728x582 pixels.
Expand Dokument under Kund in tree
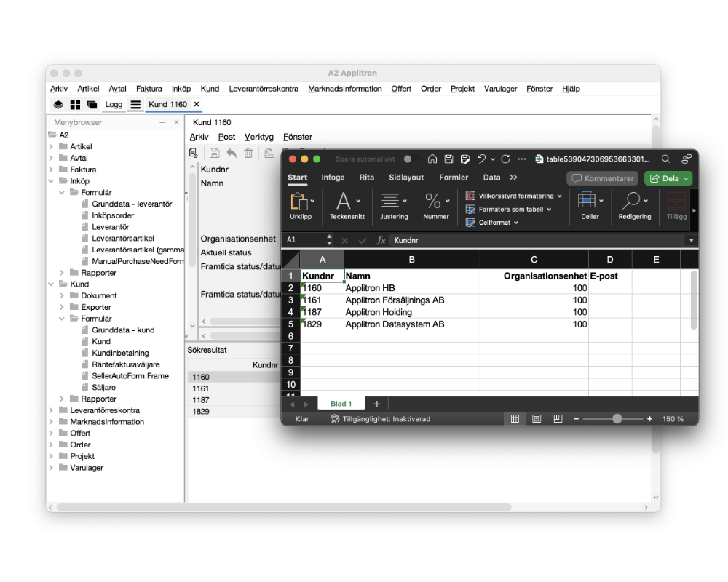pyautogui.click(x=62, y=295)
